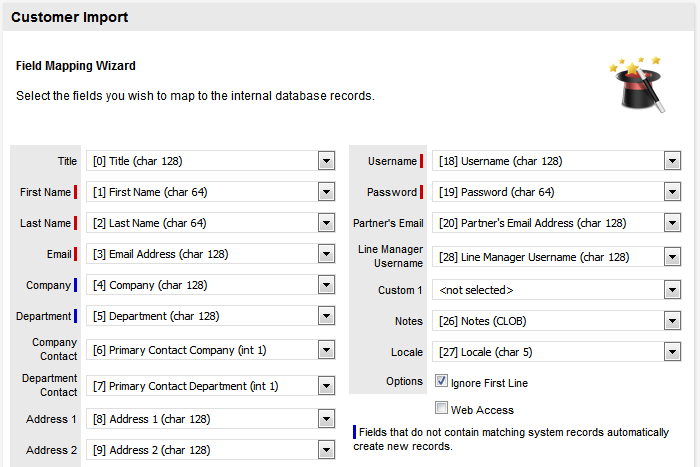Screen dimensions: 700x467
Task: Open the Password field dropdown
Action: 672,192
